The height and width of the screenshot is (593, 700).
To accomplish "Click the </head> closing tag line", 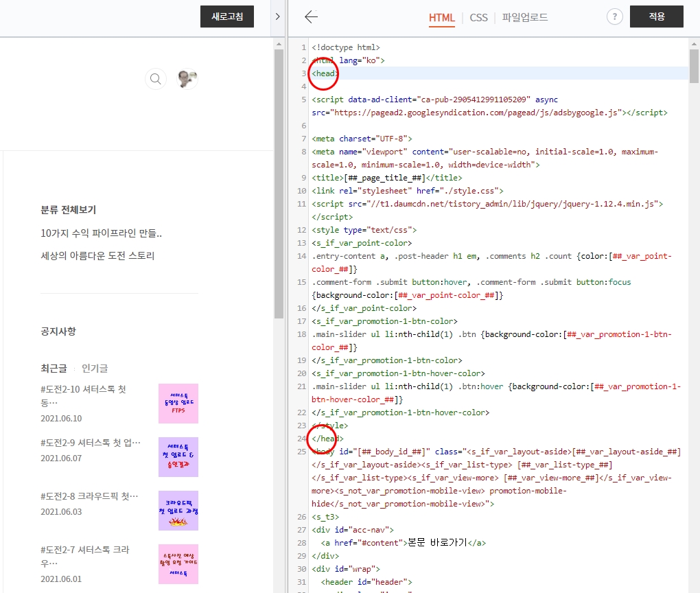I will (x=327, y=439).
